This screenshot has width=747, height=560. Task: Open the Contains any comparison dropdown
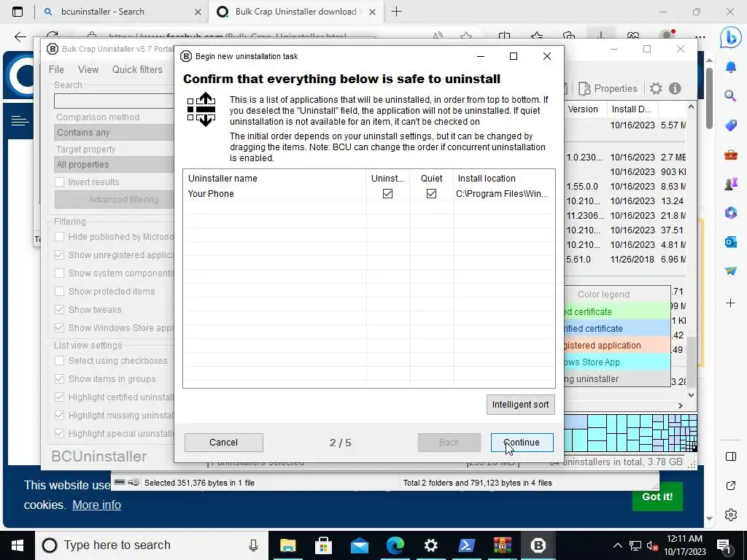click(115, 133)
